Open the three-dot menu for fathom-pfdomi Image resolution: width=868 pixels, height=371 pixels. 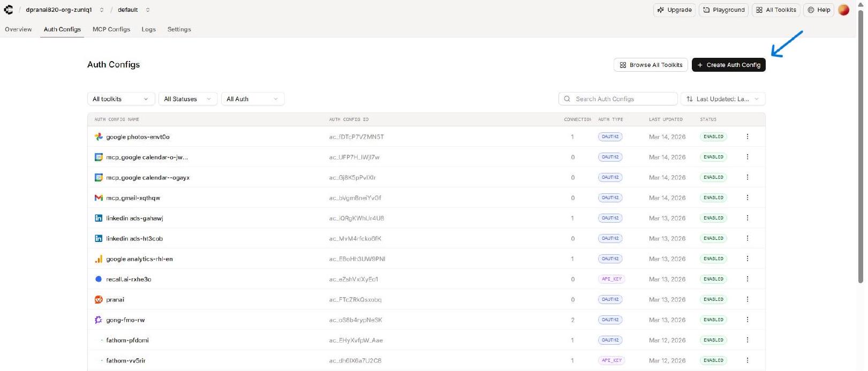748,340
